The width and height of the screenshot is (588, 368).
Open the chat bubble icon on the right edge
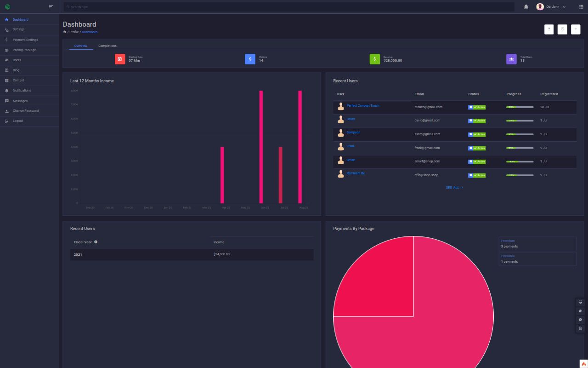[581, 320]
